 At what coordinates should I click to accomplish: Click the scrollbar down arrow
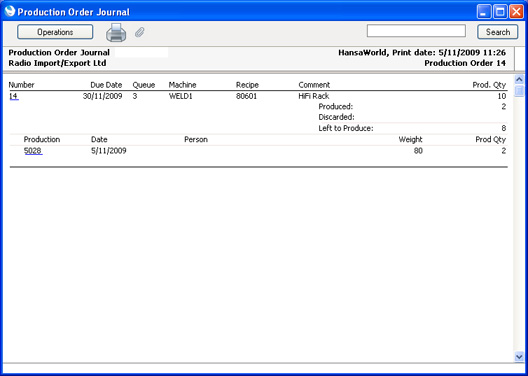519,356
